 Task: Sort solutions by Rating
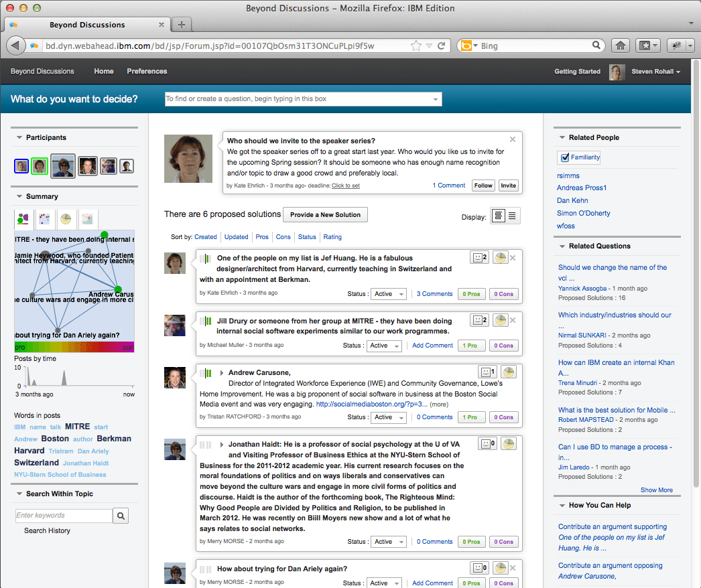332,237
